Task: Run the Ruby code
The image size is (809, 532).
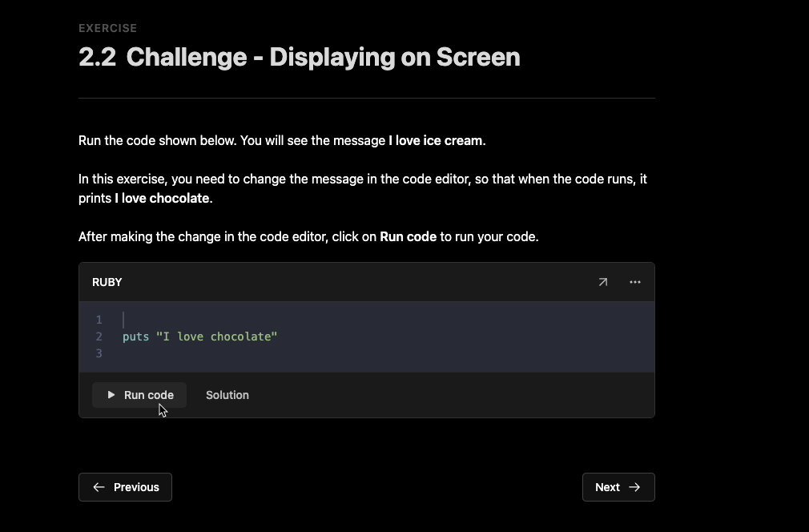Action: click(139, 395)
